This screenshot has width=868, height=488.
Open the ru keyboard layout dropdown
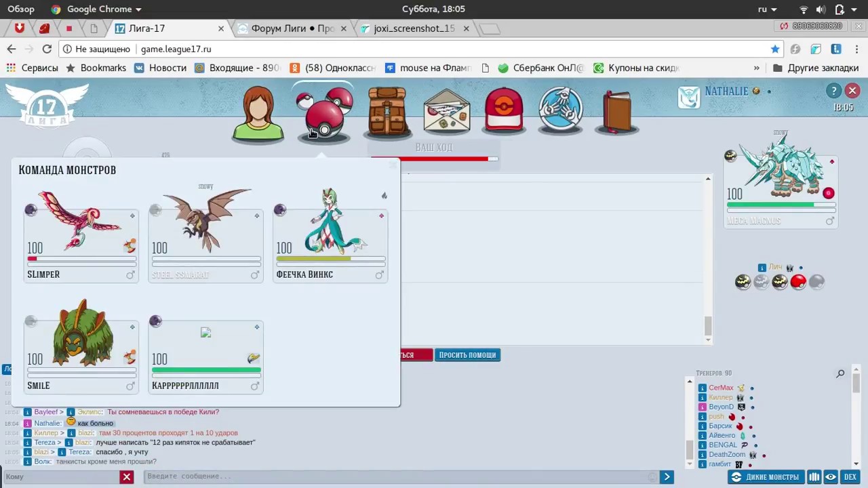coord(767,9)
